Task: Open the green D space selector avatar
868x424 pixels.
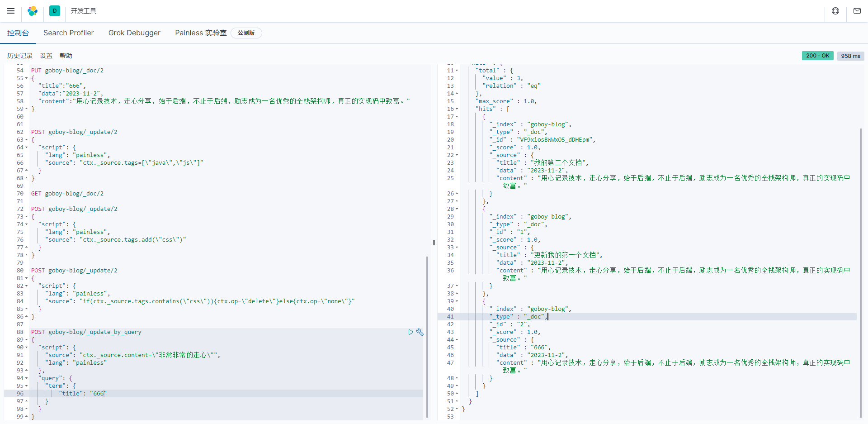Action: click(55, 11)
